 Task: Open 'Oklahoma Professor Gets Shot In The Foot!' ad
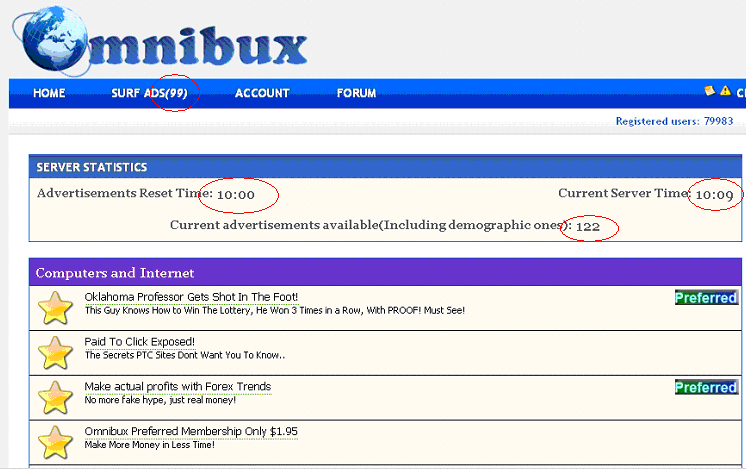pos(191,297)
